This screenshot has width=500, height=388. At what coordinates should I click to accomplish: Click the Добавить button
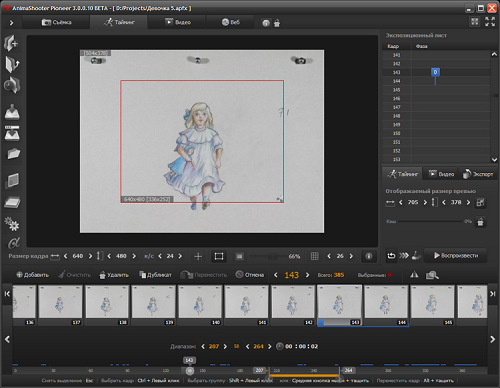click(x=33, y=275)
